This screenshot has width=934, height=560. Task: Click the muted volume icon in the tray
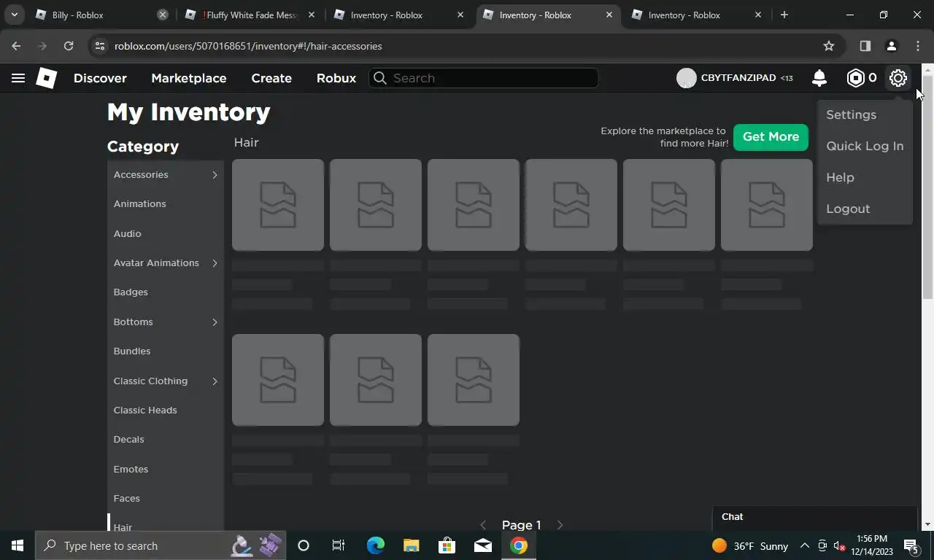click(x=839, y=545)
